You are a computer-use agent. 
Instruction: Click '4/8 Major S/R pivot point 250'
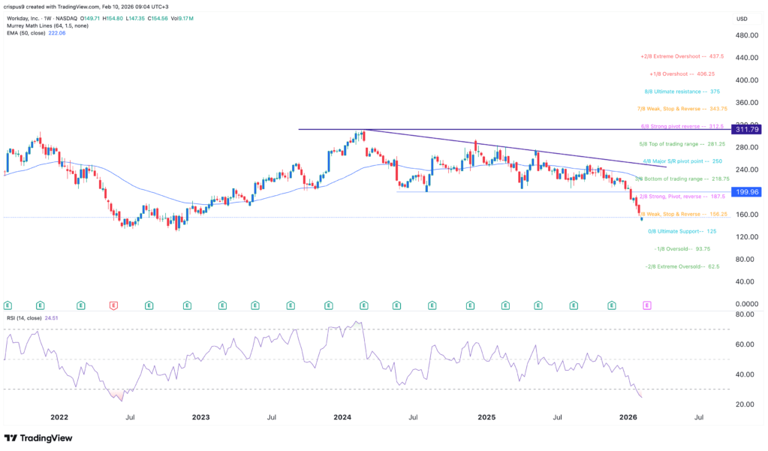click(682, 161)
